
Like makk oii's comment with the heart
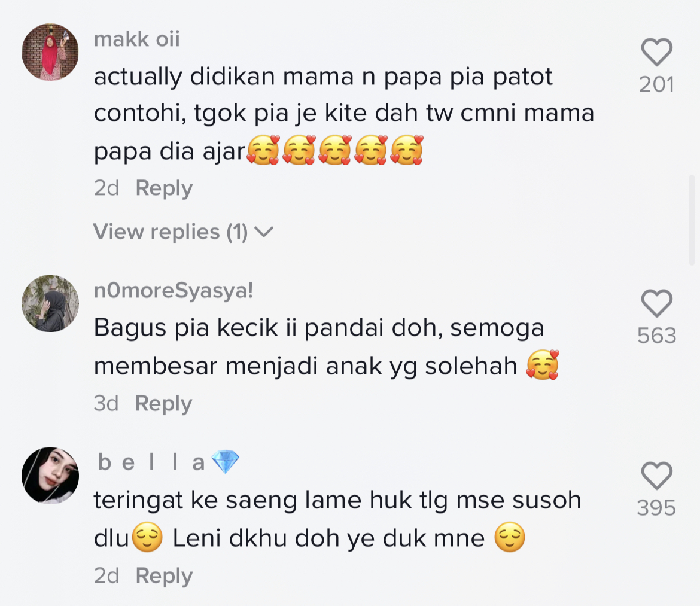click(x=656, y=53)
